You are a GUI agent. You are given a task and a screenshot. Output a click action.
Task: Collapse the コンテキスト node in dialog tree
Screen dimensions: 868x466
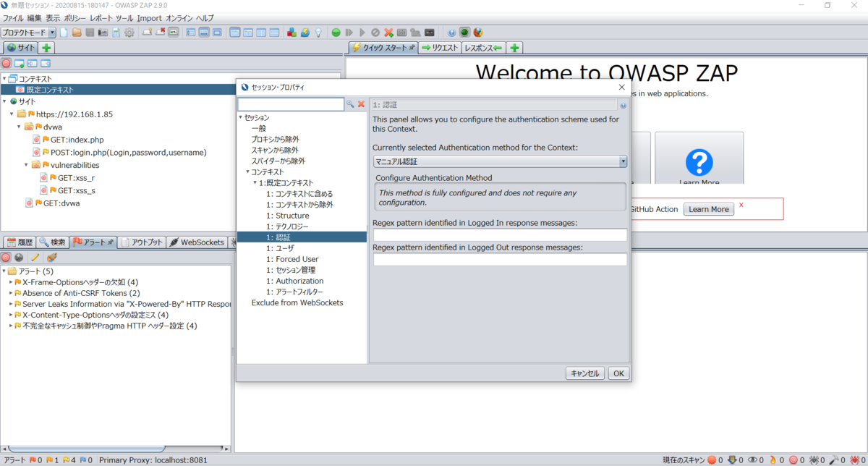coord(247,172)
